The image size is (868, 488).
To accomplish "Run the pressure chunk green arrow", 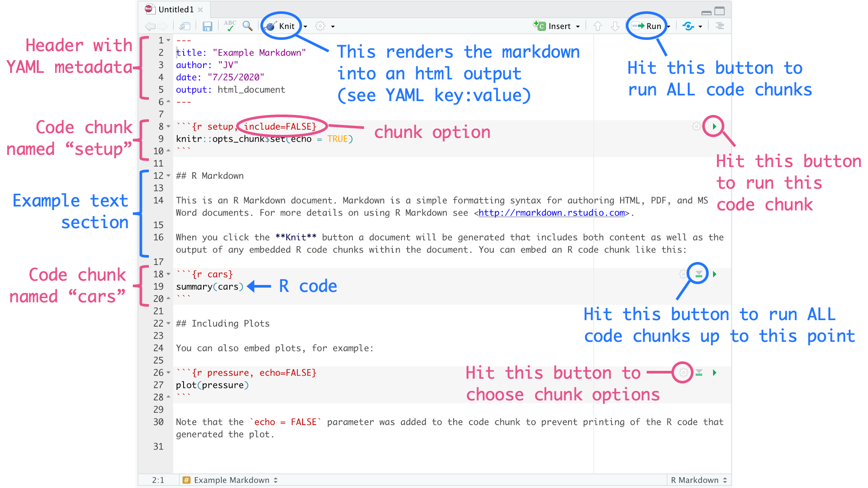I will pos(714,373).
